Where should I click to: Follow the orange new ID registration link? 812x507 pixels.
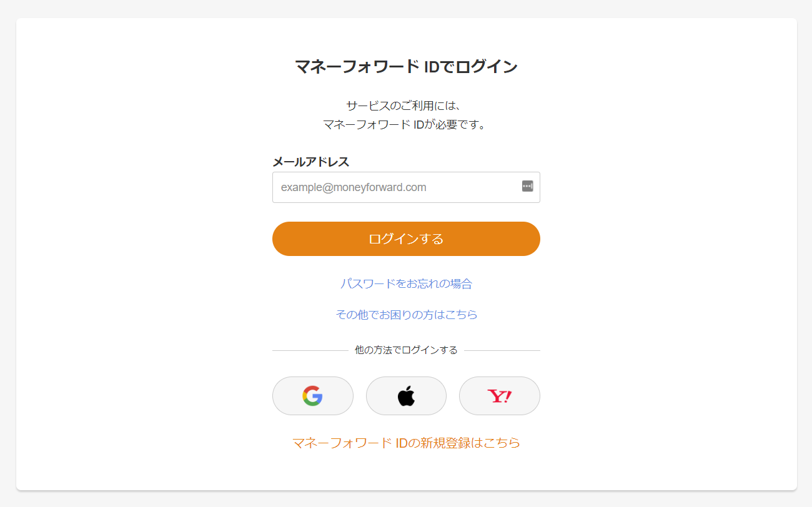pos(406,443)
